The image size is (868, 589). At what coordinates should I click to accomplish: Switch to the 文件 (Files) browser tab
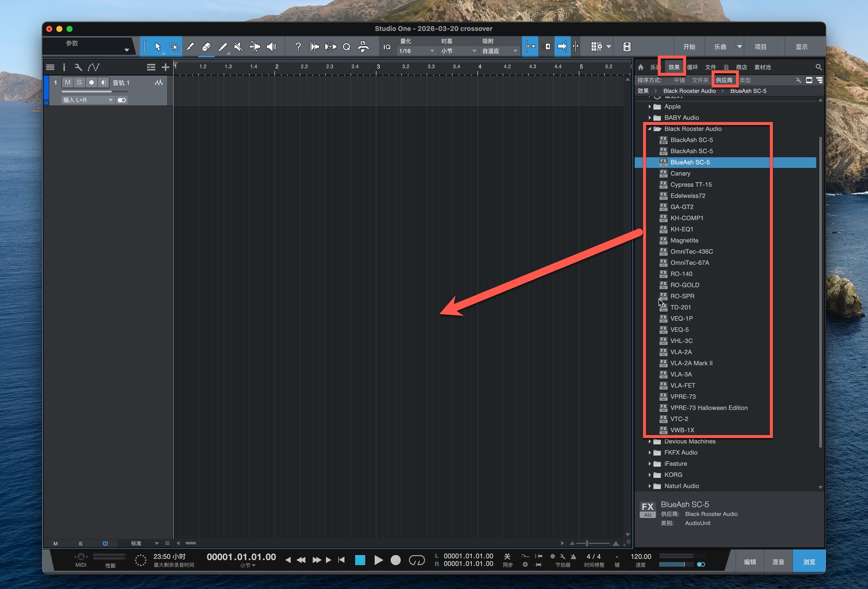point(710,67)
